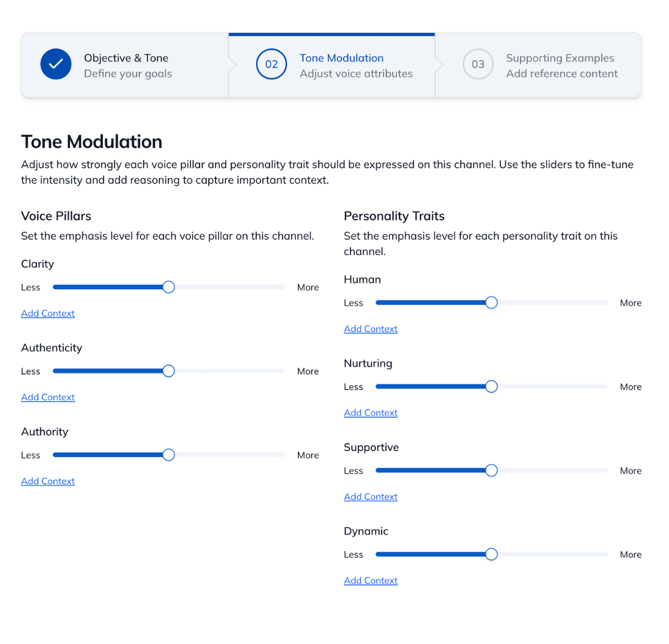Click the Nurturing slider handle
The height and width of the screenshot is (644, 669).
(491, 387)
